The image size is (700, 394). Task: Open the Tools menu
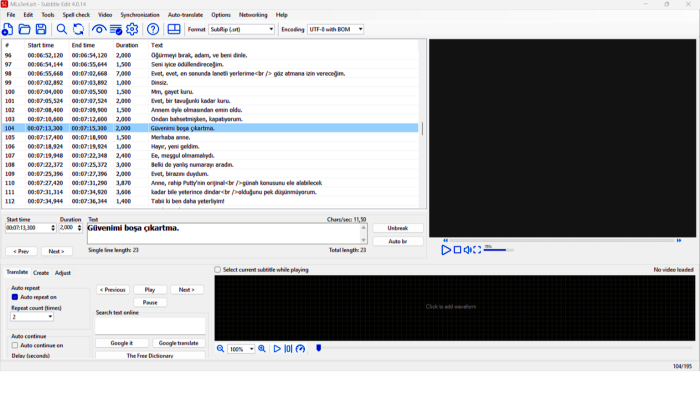48,15
